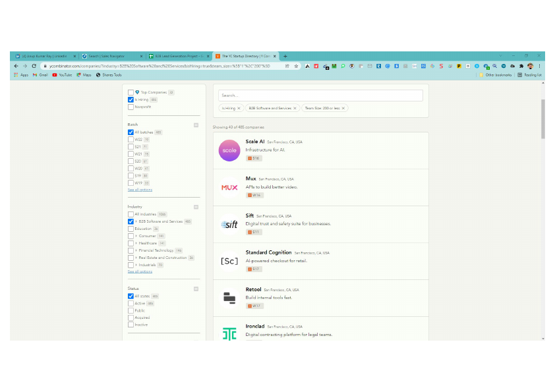Open the Apps shortcut in the bookmarks bar
The height and width of the screenshot is (392, 555).
pyautogui.click(x=21, y=75)
